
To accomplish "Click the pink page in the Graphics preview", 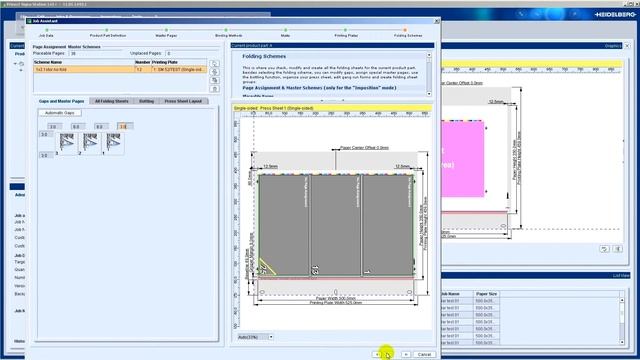I will tap(462, 159).
